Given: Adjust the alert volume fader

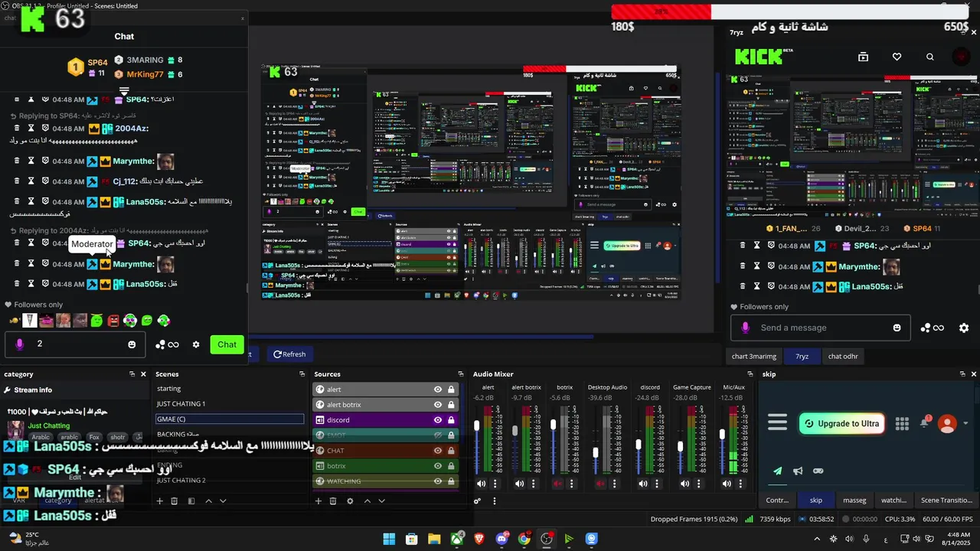Looking at the screenshot, I should (477, 425).
